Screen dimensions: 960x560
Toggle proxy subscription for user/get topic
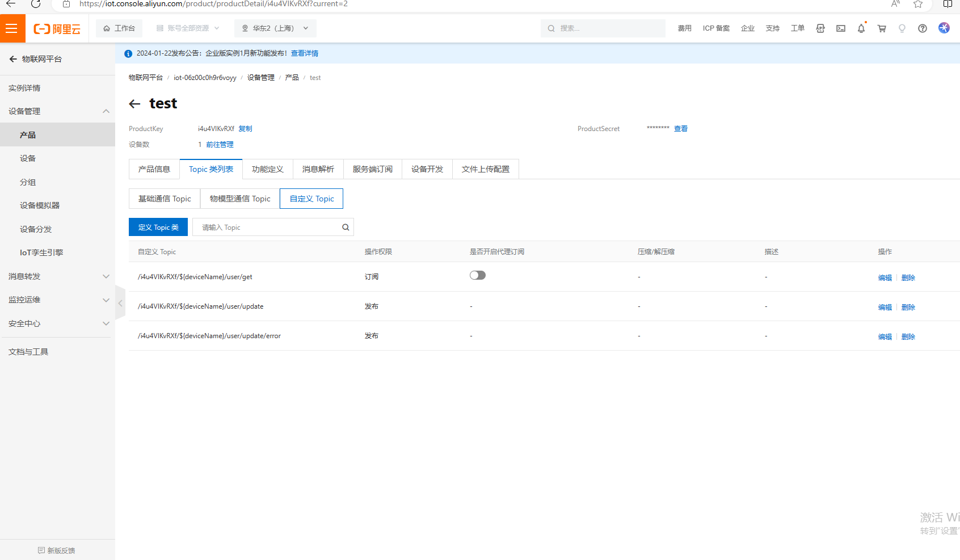[477, 276]
